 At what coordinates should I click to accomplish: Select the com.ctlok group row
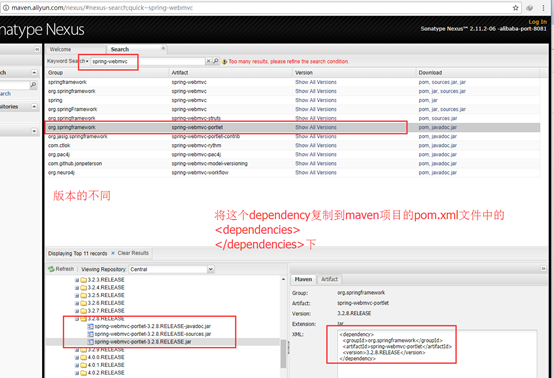pos(293,146)
